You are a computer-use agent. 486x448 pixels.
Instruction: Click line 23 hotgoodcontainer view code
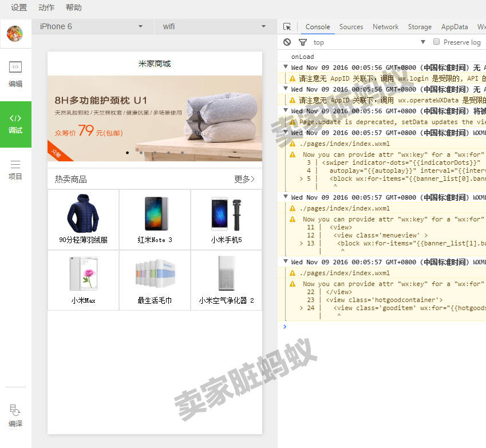[x=384, y=300]
